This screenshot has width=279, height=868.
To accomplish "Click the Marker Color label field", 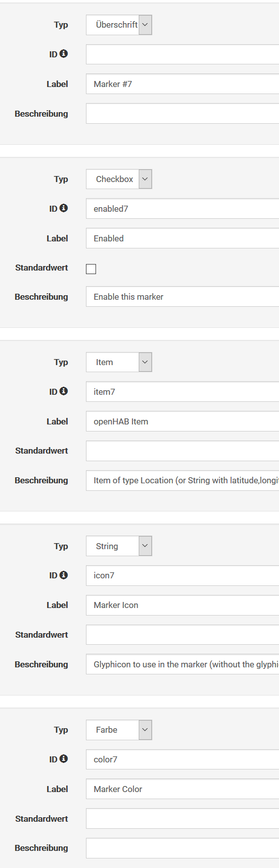I will tap(182, 789).
